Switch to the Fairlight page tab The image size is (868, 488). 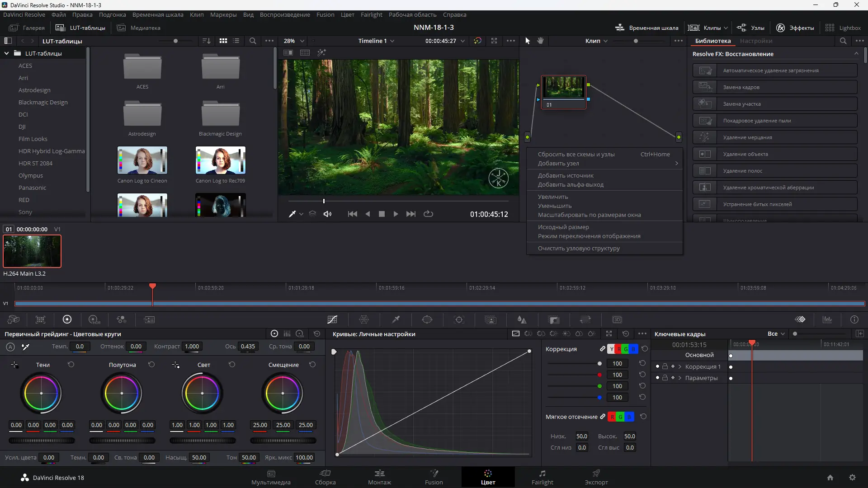[x=542, y=477]
